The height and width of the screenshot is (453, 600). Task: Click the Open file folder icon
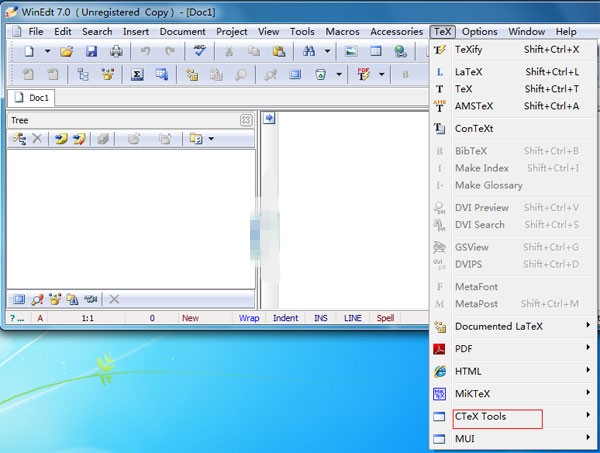[x=66, y=51]
